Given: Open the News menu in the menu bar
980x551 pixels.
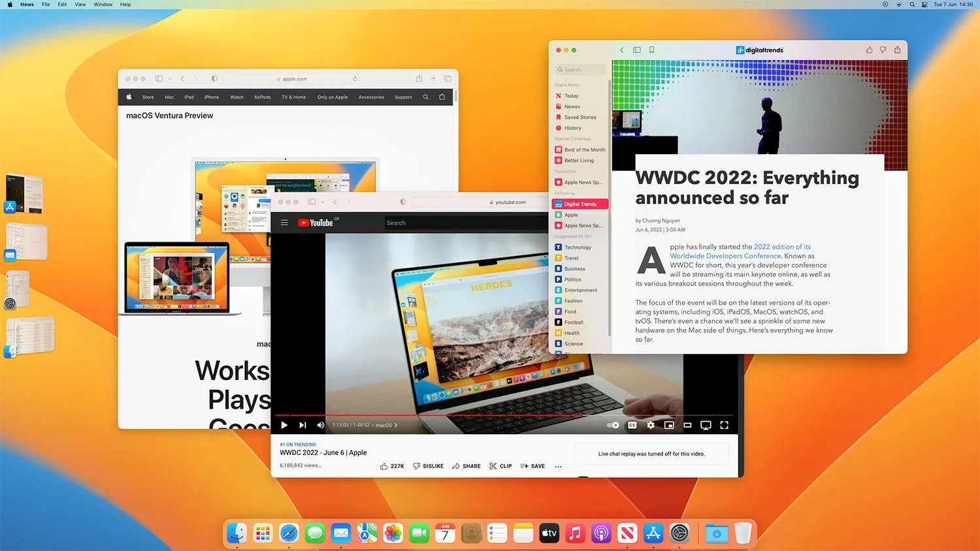Looking at the screenshot, I should click(26, 4).
